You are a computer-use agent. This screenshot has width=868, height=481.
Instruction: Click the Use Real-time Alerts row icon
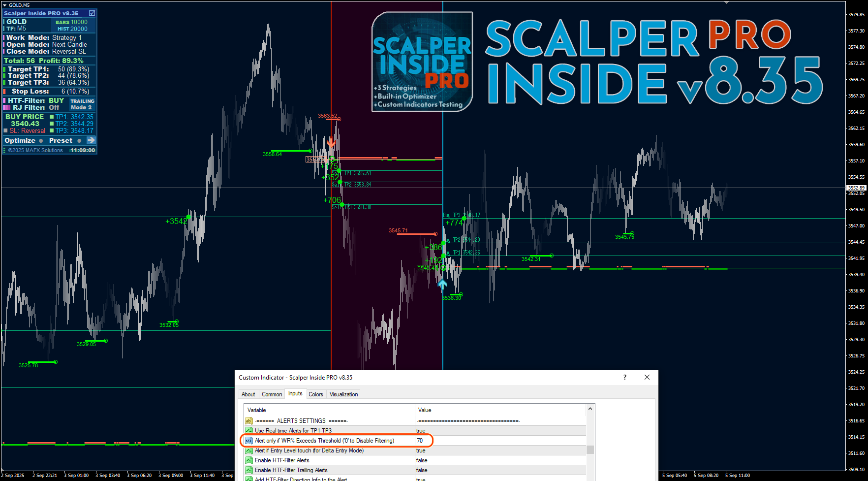click(x=249, y=431)
